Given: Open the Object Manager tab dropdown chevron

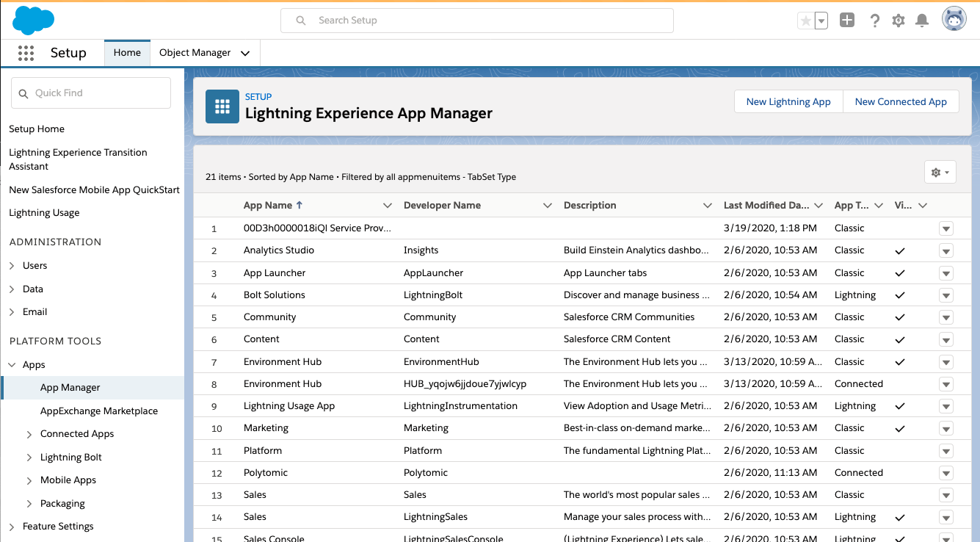Looking at the screenshot, I should click(245, 53).
